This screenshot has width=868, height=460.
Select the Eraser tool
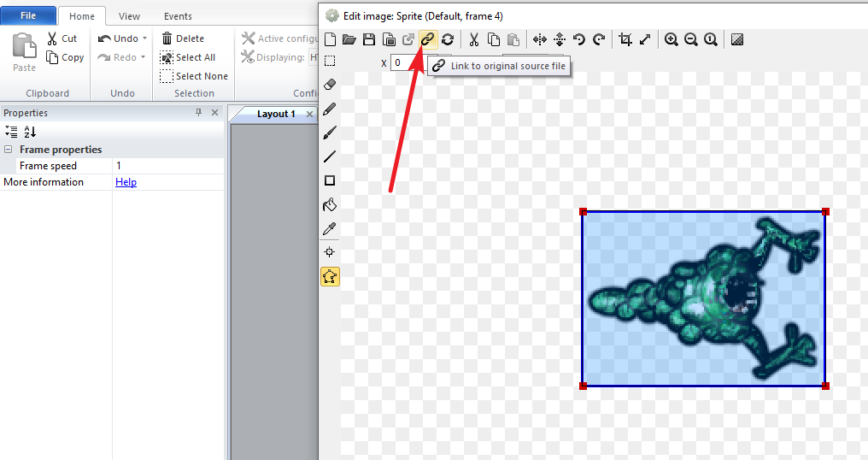[330, 85]
